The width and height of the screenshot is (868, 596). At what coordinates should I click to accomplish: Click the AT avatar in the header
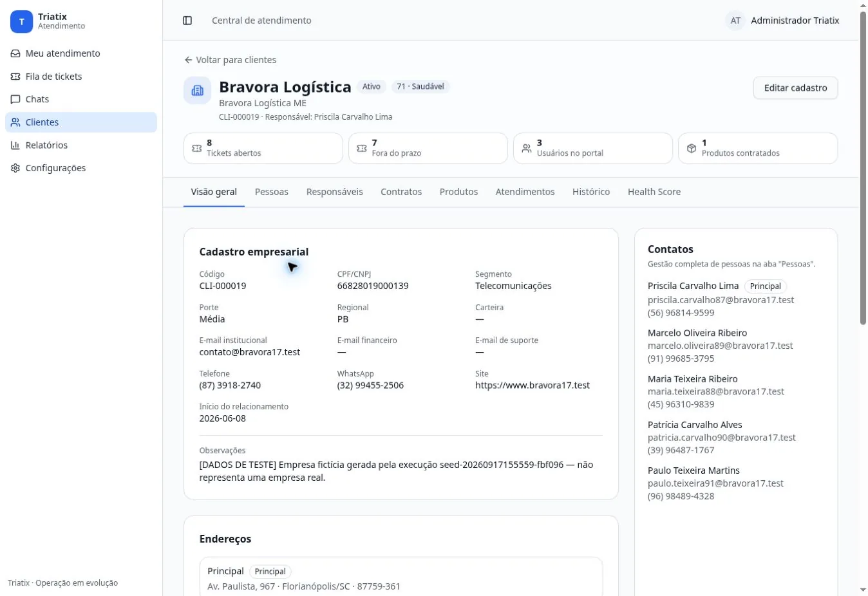735,21
